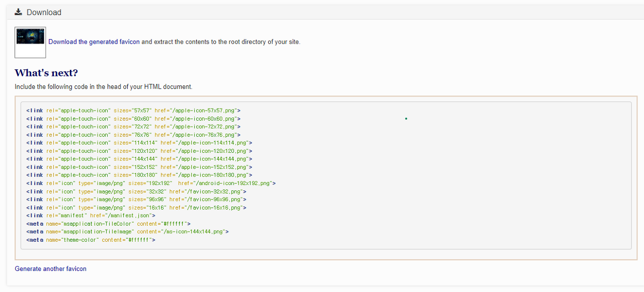This screenshot has height=292, width=644.
Task: Open the 'Download the generated favicon' link
Action: tap(94, 42)
